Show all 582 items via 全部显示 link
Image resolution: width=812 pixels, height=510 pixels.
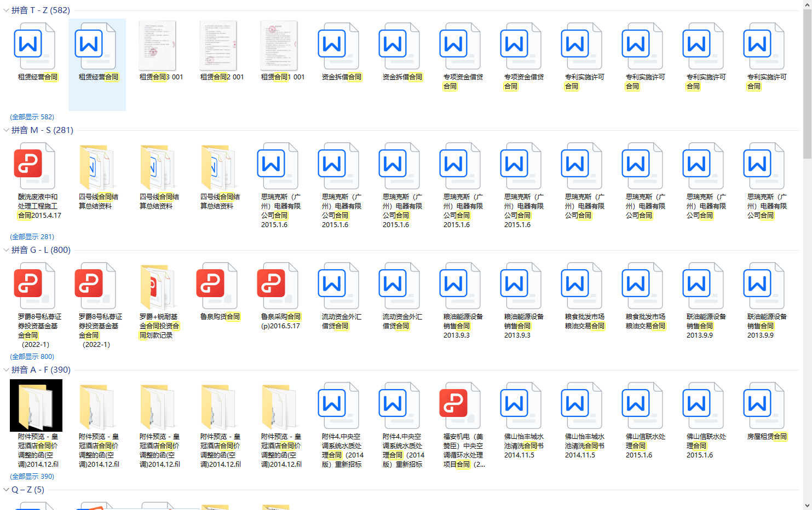point(32,117)
